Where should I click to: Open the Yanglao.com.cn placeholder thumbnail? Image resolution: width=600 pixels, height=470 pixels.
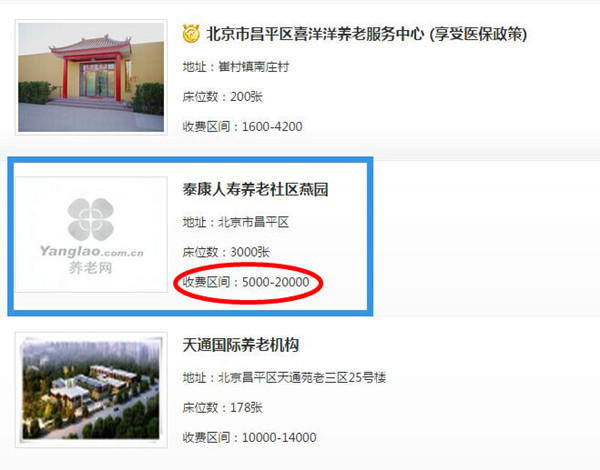pyautogui.click(x=91, y=234)
